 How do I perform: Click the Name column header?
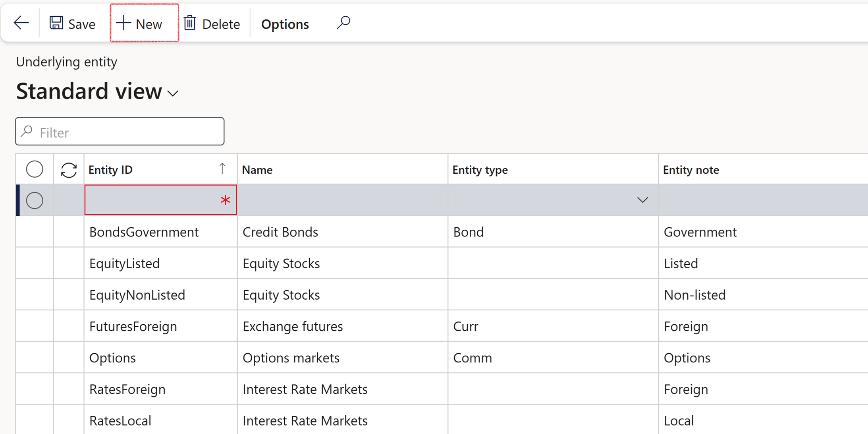coord(257,170)
